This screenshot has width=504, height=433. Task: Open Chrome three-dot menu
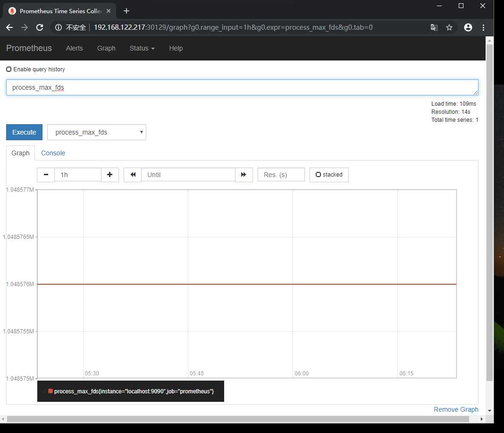click(483, 27)
